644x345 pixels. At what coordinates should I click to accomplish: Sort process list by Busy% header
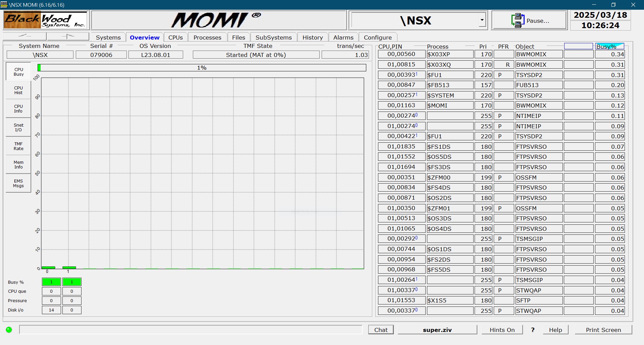click(610, 46)
